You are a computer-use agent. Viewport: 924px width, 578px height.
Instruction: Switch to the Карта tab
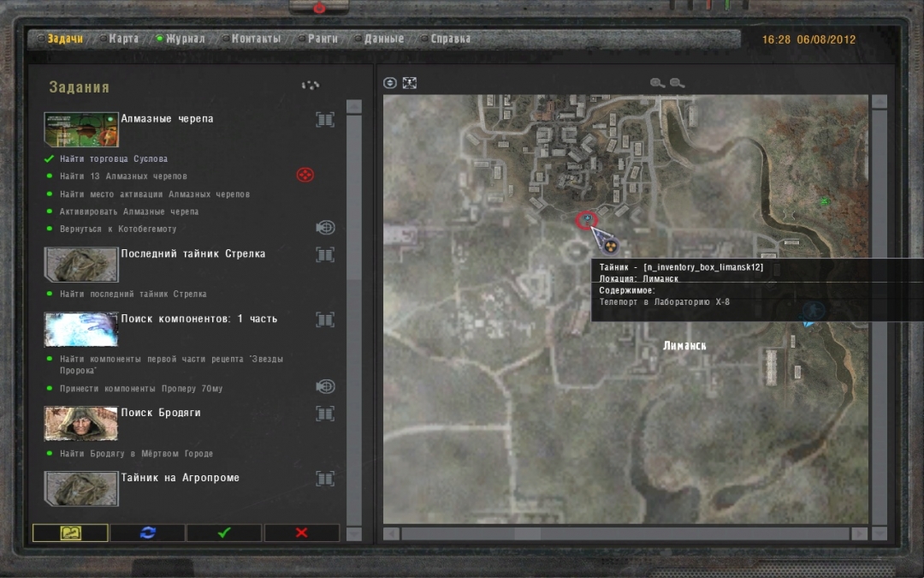[124, 39]
